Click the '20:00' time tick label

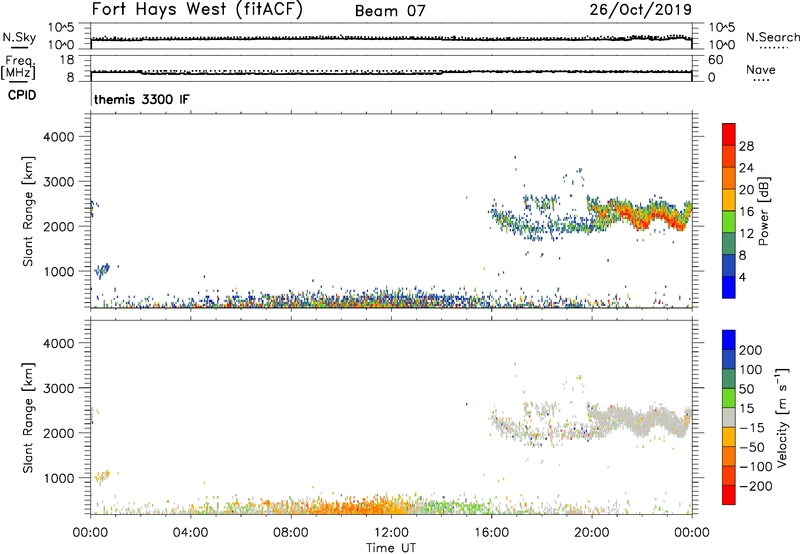pos(591,533)
